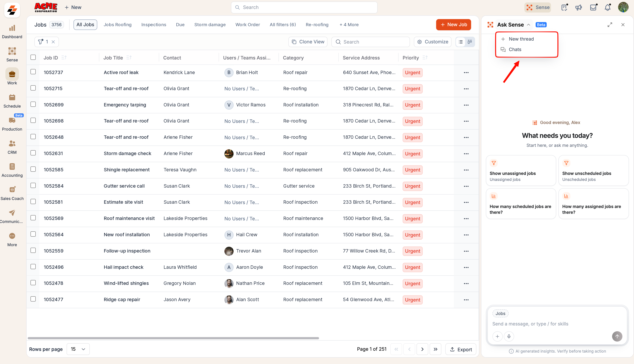Focus the global Search field at top
The width and height of the screenshot is (634, 364).
[304, 7]
